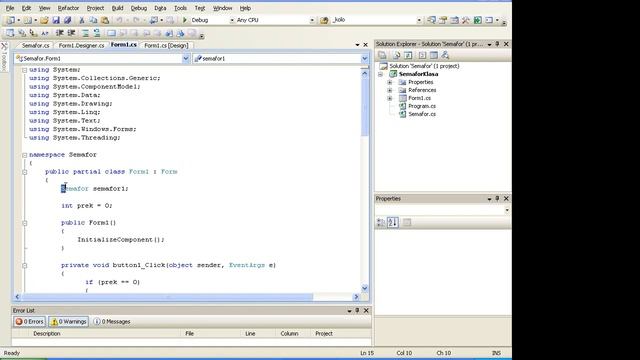Click Solution Explorer View Code icon
640x360 pixels.
click(x=422, y=55)
